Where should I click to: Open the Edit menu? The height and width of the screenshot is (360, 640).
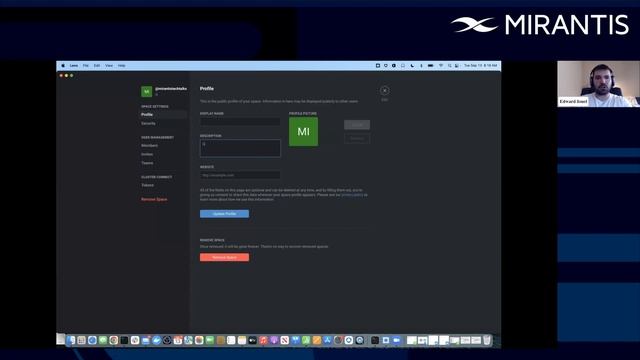[97, 66]
